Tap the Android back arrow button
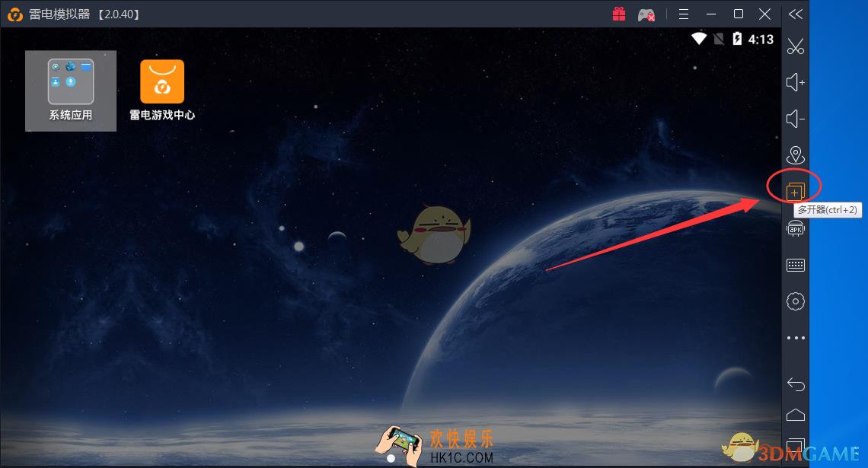The height and width of the screenshot is (468, 868). click(x=796, y=384)
